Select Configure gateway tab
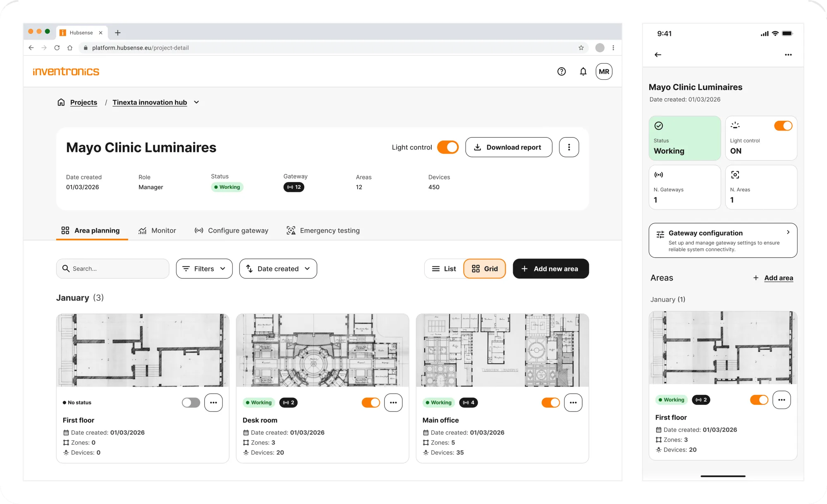This screenshot has height=504, width=827. click(232, 231)
